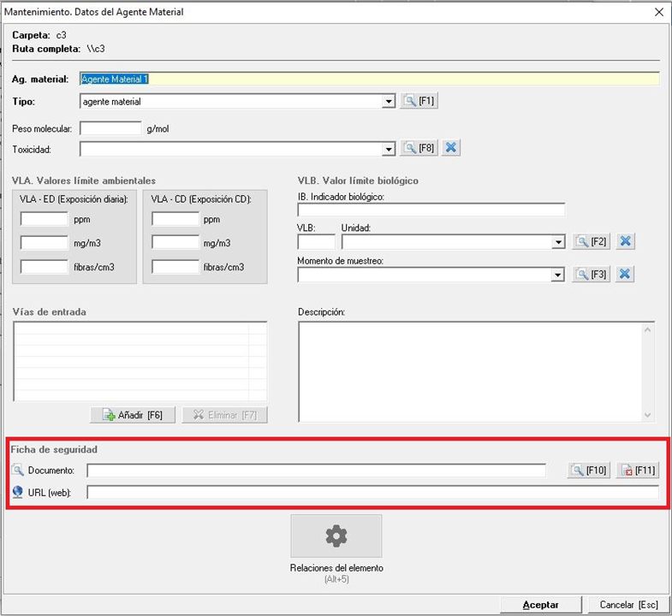Open Momento de muestreo search [F3]
The width and height of the screenshot is (672, 616).
coord(592,275)
